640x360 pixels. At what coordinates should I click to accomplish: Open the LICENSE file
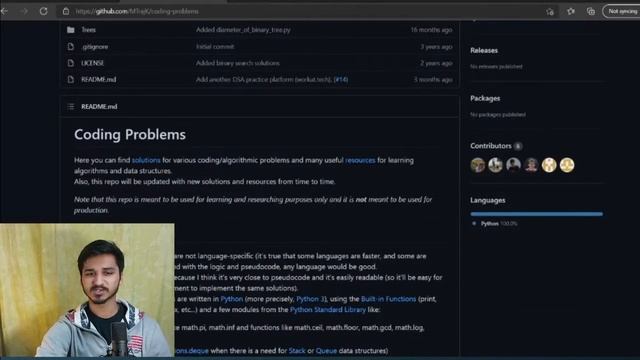[93, 63]
